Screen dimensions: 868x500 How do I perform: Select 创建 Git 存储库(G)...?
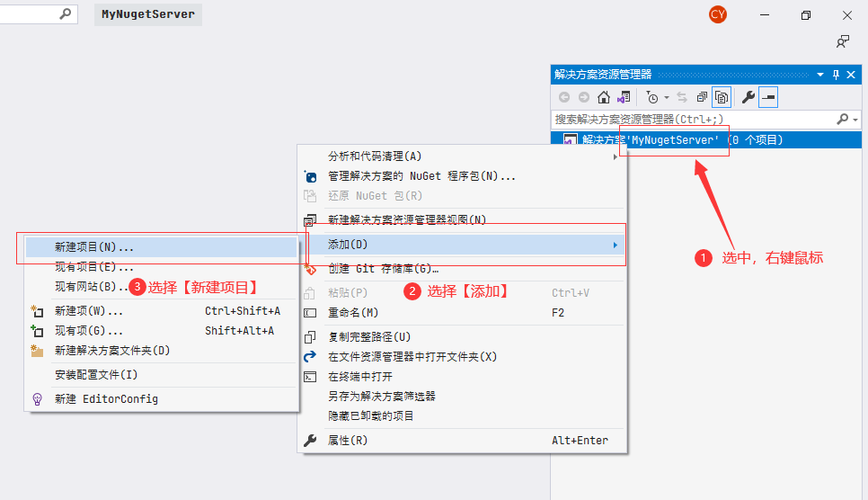tap(461, 269)
